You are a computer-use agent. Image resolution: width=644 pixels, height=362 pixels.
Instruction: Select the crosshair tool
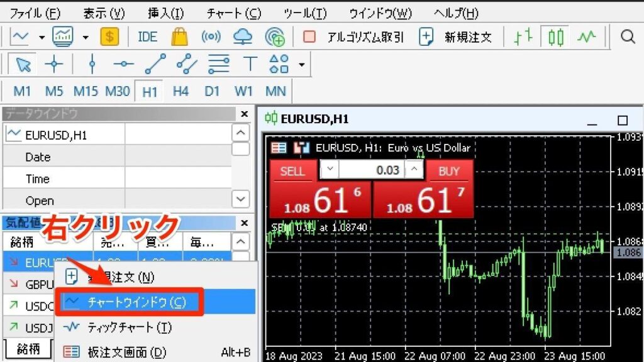tap(53, 63)
